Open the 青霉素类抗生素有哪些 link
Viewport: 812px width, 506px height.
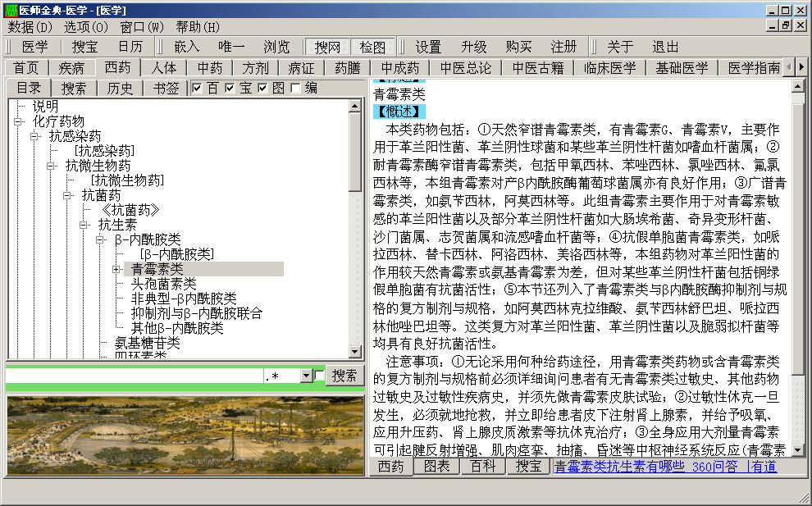[619, 467]
